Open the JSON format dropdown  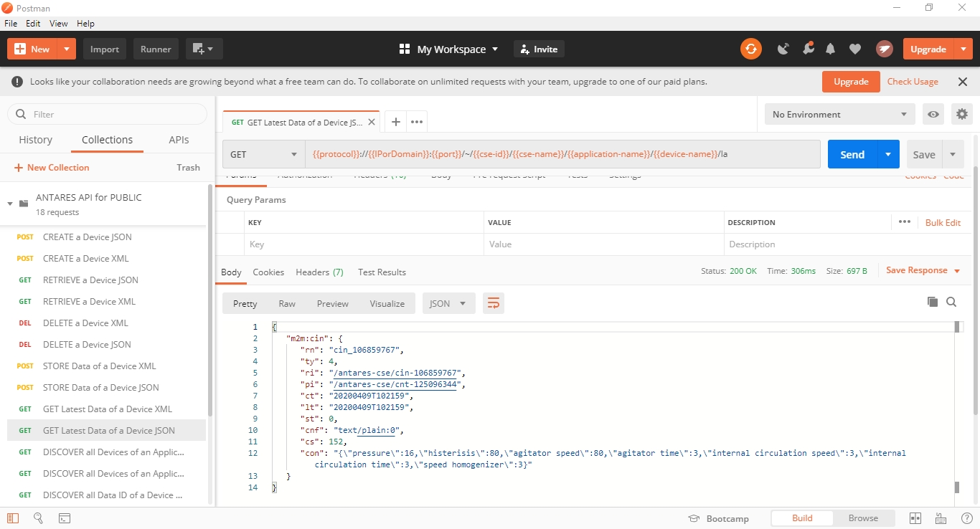pos(448,303)
